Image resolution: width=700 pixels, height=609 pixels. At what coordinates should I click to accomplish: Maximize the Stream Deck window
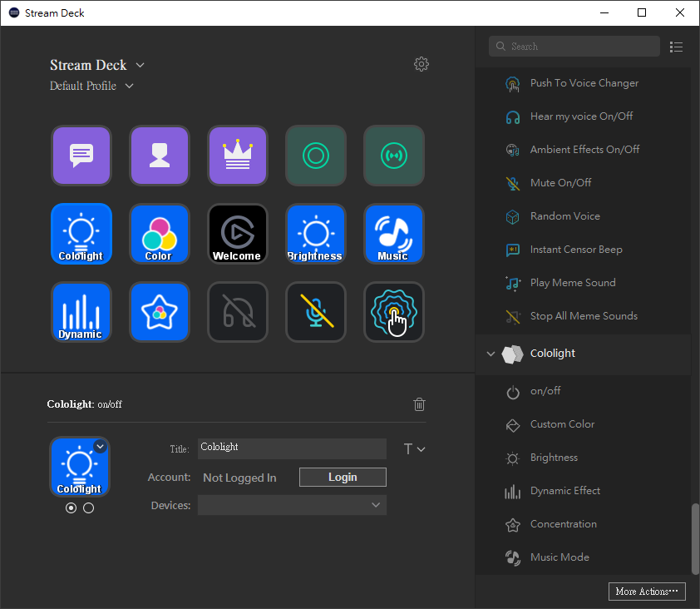[x=642, y=12]
